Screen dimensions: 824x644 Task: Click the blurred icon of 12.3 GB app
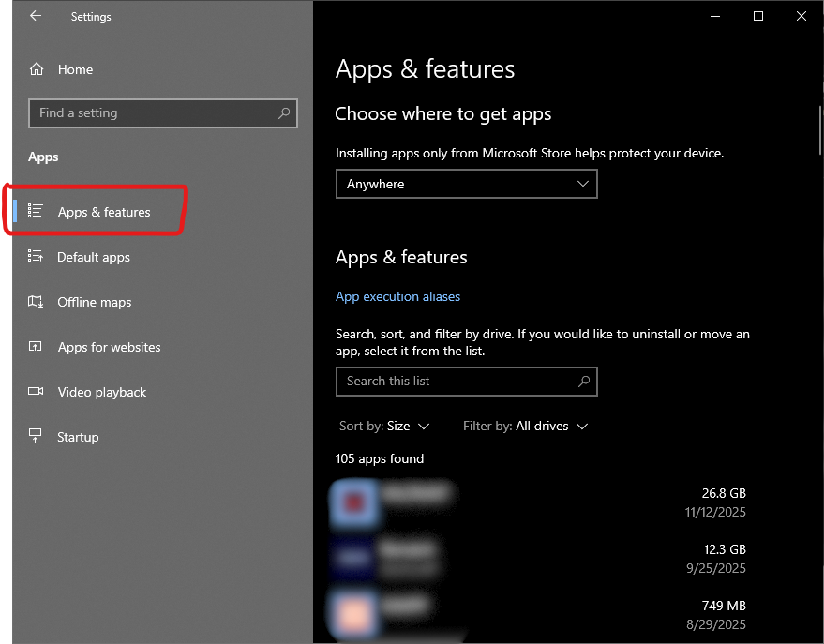click(353, 559)
